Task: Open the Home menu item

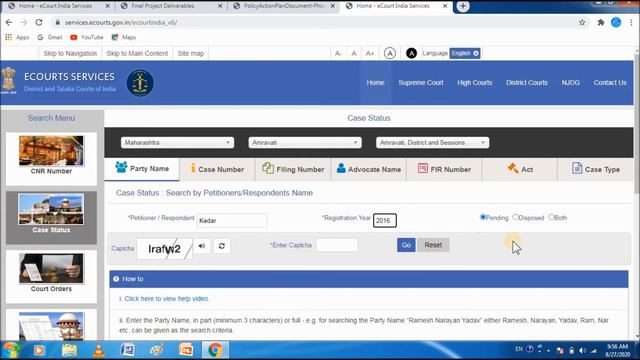Action: pyautogui.click(x=375, y=82)
